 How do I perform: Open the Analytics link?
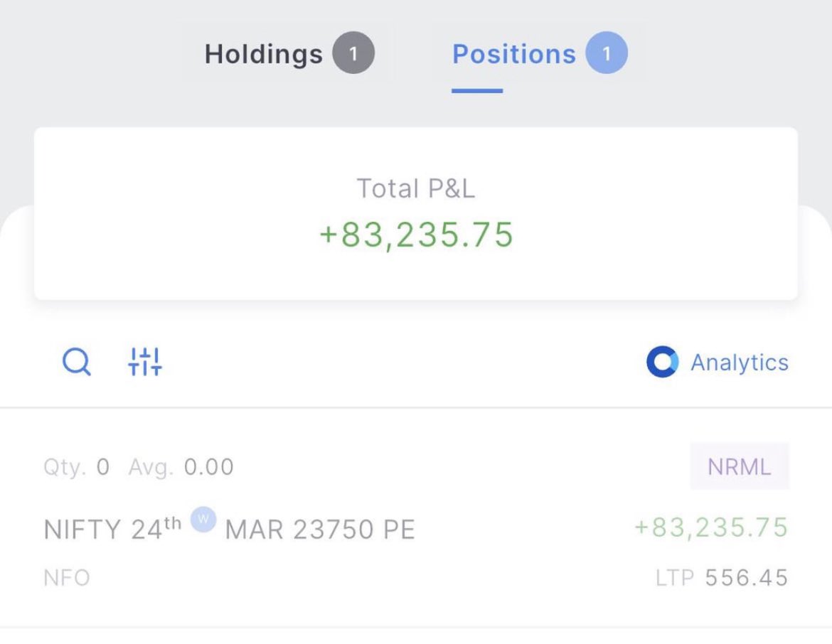pos(739,363)
